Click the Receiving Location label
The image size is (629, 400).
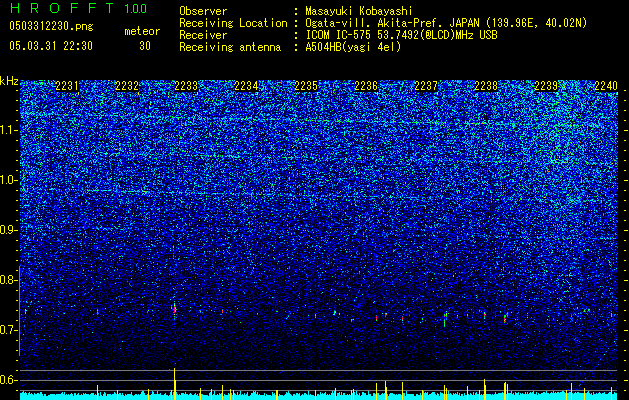pyautogui.click(x=233, y=23)
